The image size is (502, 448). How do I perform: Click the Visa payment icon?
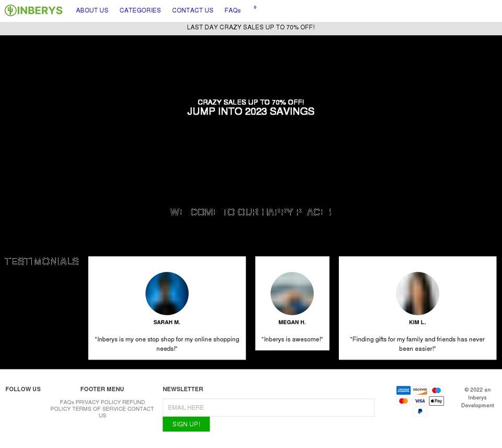(419, 400)
